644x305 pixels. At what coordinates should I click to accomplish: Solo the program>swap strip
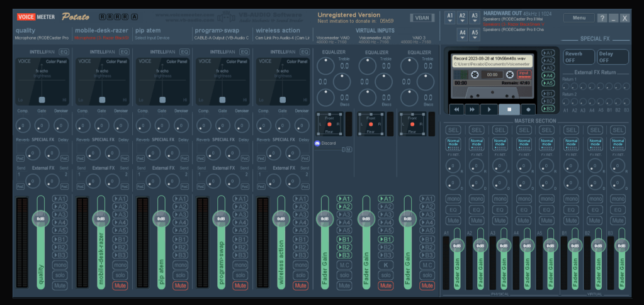click(x=240, y=275)
